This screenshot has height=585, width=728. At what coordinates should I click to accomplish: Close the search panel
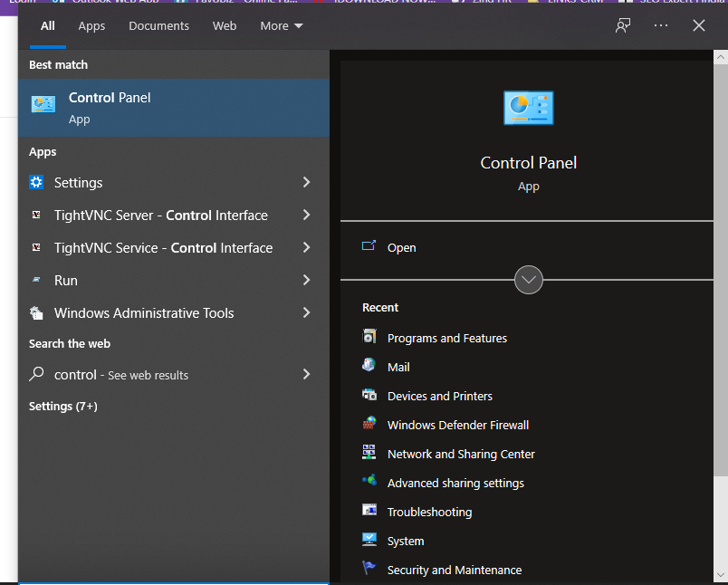click(x=699, y=25)
